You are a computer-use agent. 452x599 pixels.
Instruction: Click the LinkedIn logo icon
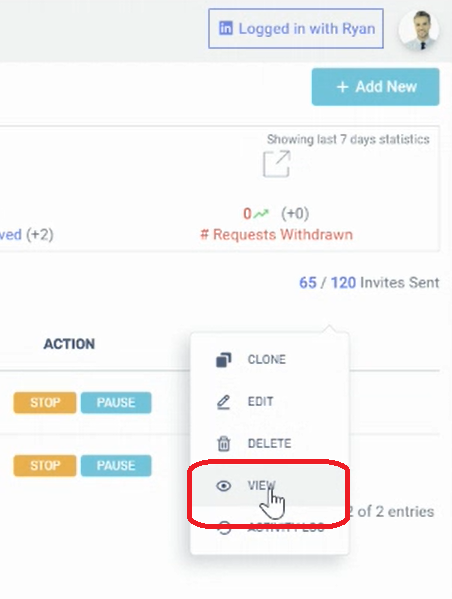click(x=225, y=28)
